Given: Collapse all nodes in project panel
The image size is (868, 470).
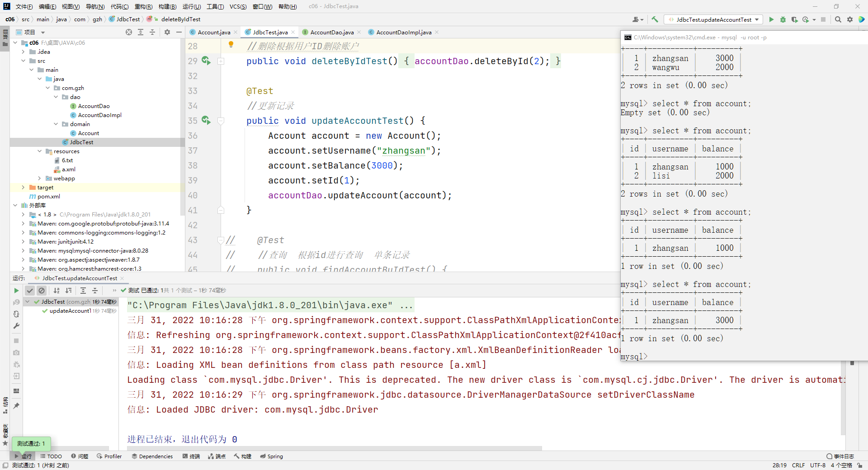Looking at the screenshot, I should pos(152,32).
